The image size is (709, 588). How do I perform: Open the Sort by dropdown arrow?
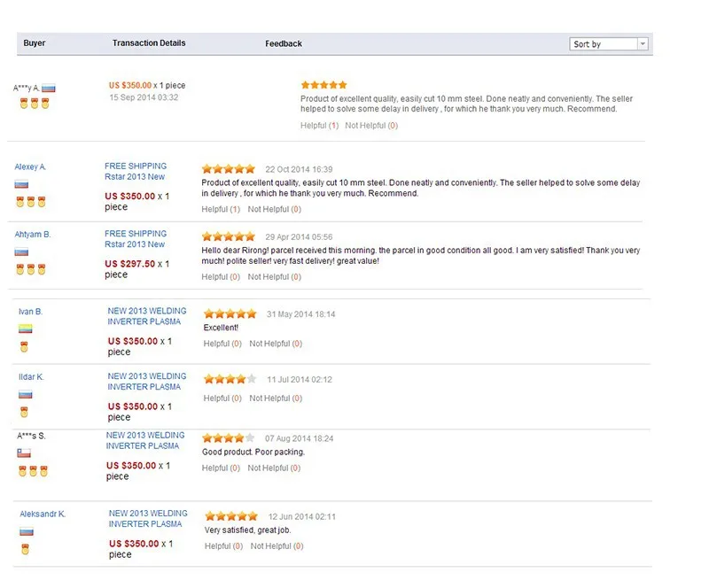(x=643, y=44)
